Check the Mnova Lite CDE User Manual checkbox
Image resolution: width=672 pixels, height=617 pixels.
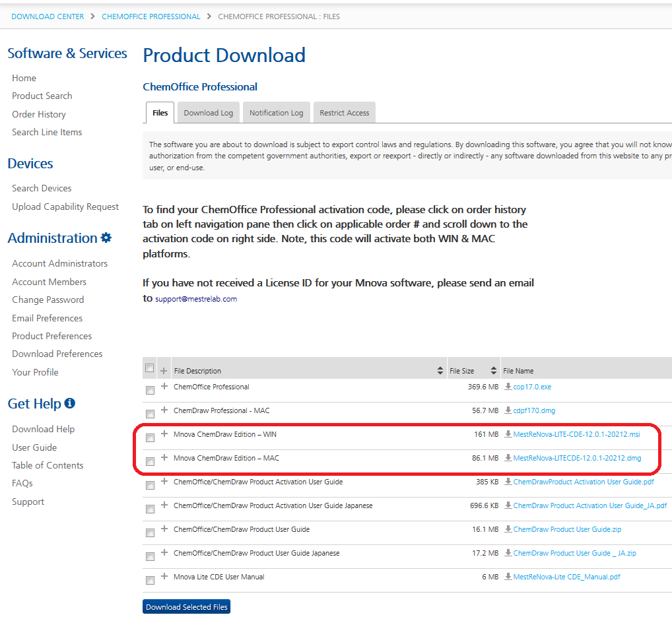point(150,581)
